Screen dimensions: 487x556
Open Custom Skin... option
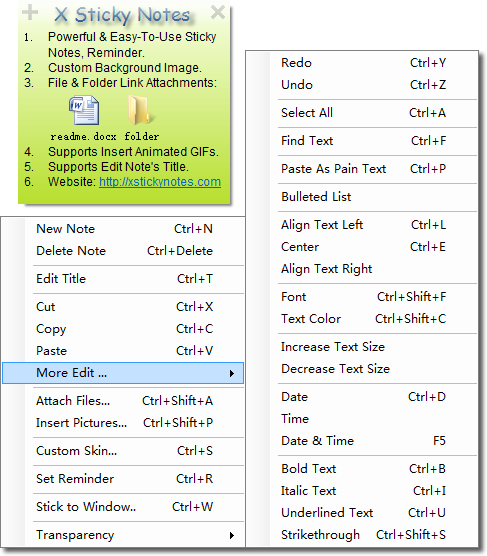pos(123,451)
